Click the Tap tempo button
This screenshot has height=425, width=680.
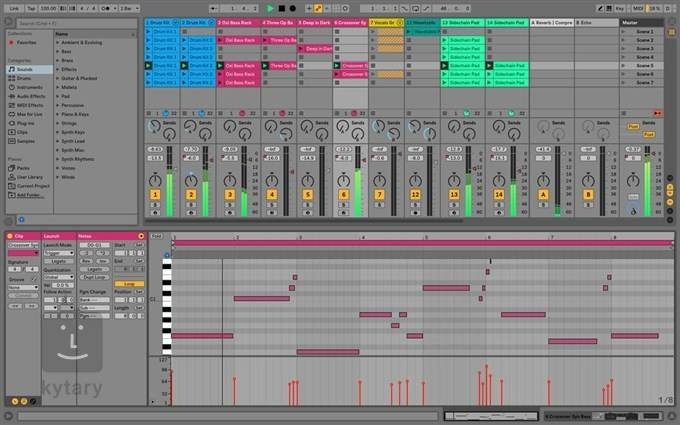click(31, 8)
